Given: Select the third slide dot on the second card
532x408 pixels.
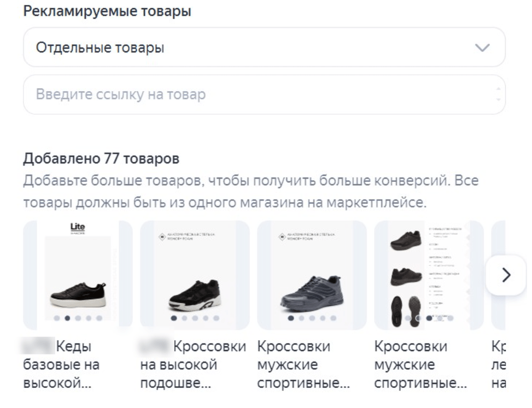Looking at the screenshot, I should click(x=195, y=317).
